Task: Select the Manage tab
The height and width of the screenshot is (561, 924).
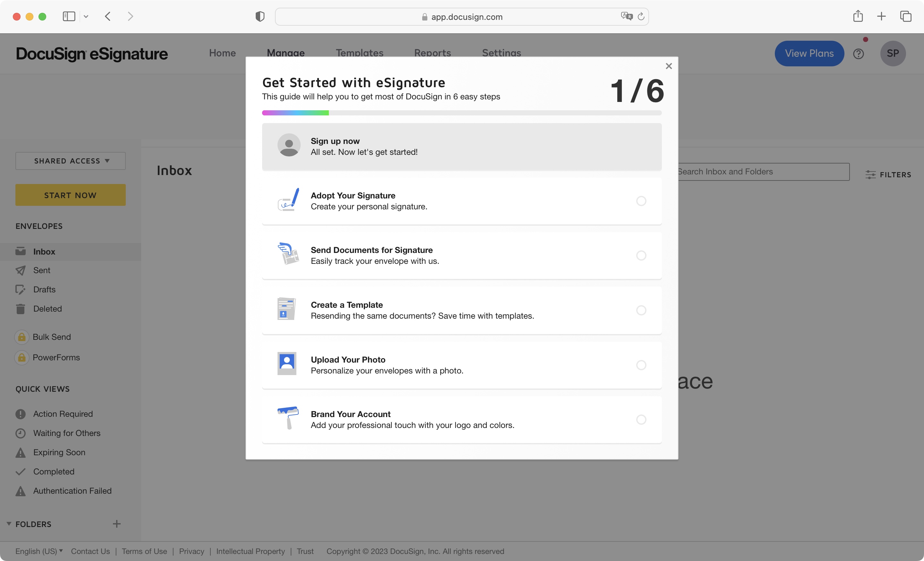Action: (x=286, y=53)
